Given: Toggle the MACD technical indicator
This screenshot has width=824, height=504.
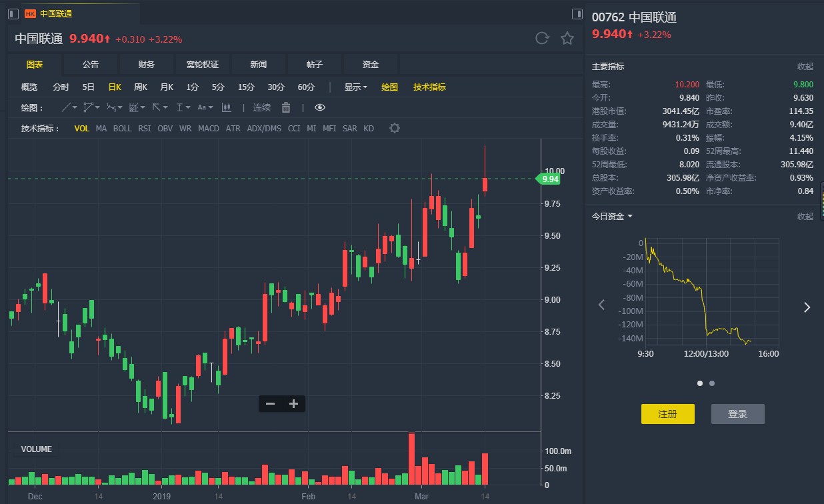Looking at the screenshot, I should (x=208, y=128).
